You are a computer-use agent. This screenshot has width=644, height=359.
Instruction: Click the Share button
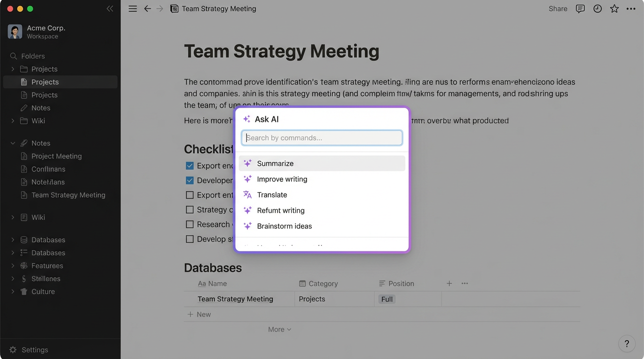pyautogui.click(x=557, y=8)
